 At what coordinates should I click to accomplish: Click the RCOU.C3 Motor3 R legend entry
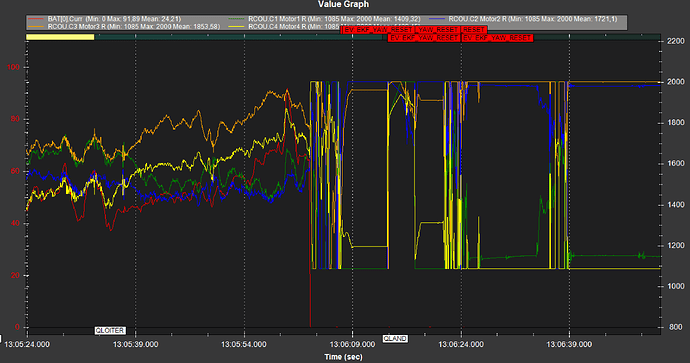(124, 26)
